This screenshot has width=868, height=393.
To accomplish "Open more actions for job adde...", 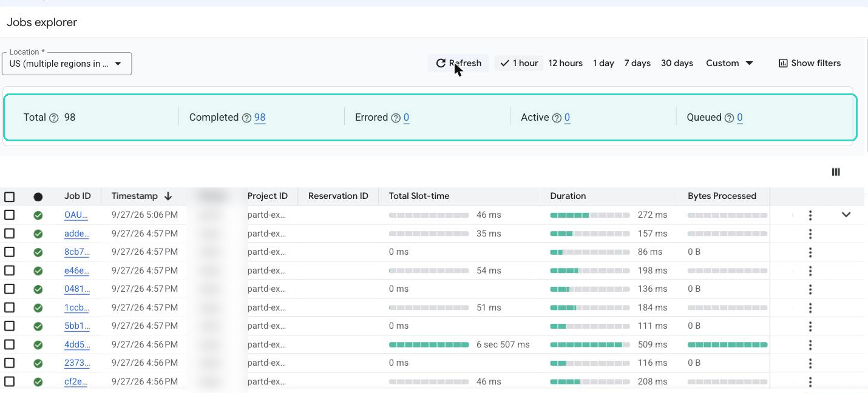I will [x=810, y=233].
